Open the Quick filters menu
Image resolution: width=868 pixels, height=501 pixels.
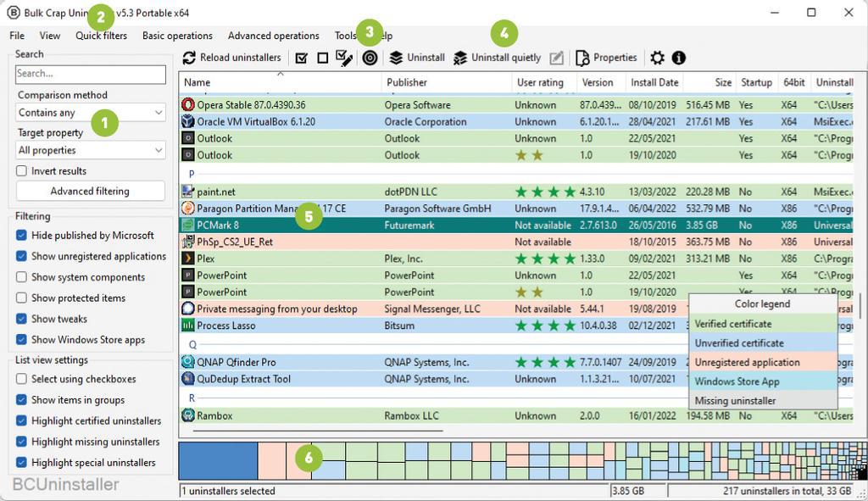[102, 36]
